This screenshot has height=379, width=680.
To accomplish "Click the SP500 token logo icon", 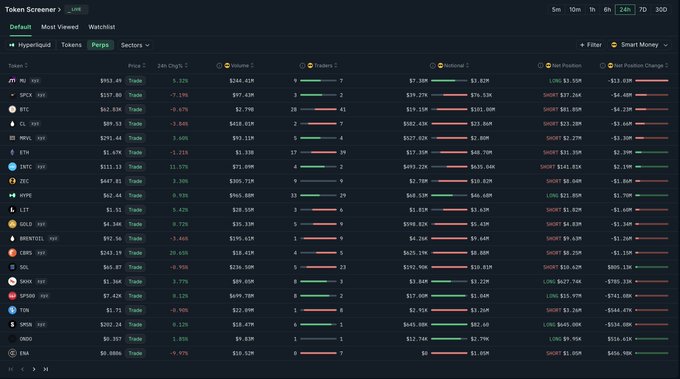I will point(12,296).
